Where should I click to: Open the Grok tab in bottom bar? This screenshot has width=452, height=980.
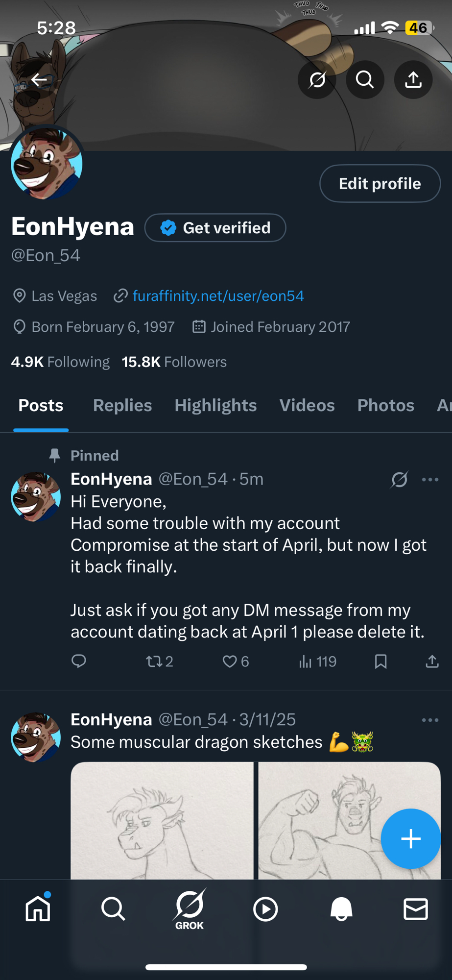pyautogui.click(x=190, y=909)
